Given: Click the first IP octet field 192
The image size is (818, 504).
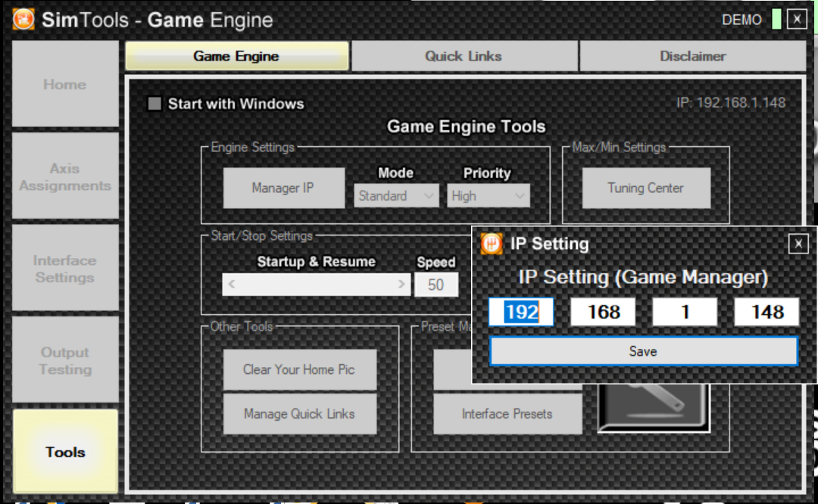Looking at the screenshot, I should [x=521, y=312].
